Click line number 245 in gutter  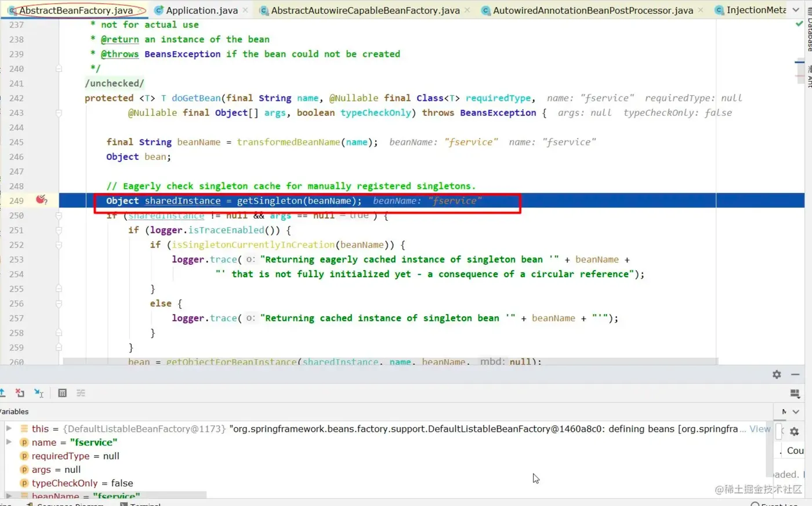[16, 142]
